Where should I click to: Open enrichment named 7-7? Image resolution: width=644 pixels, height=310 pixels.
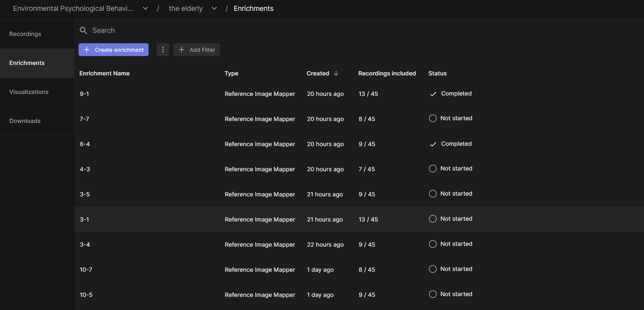tap(84, 119)
